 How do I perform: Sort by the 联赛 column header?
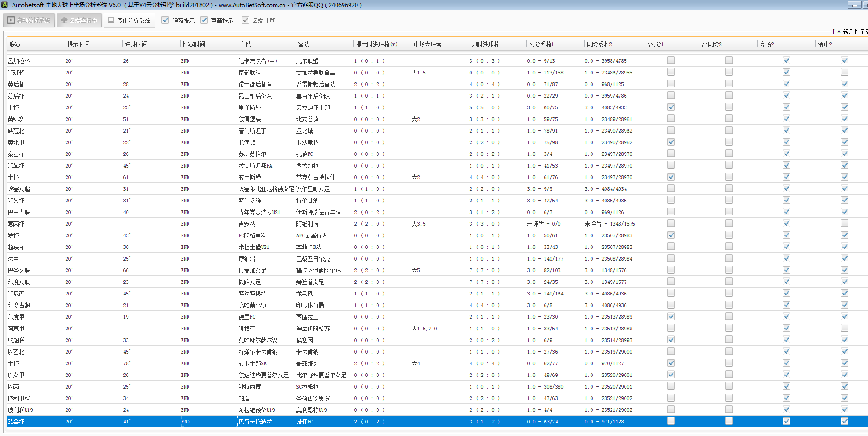coord(15,45)
